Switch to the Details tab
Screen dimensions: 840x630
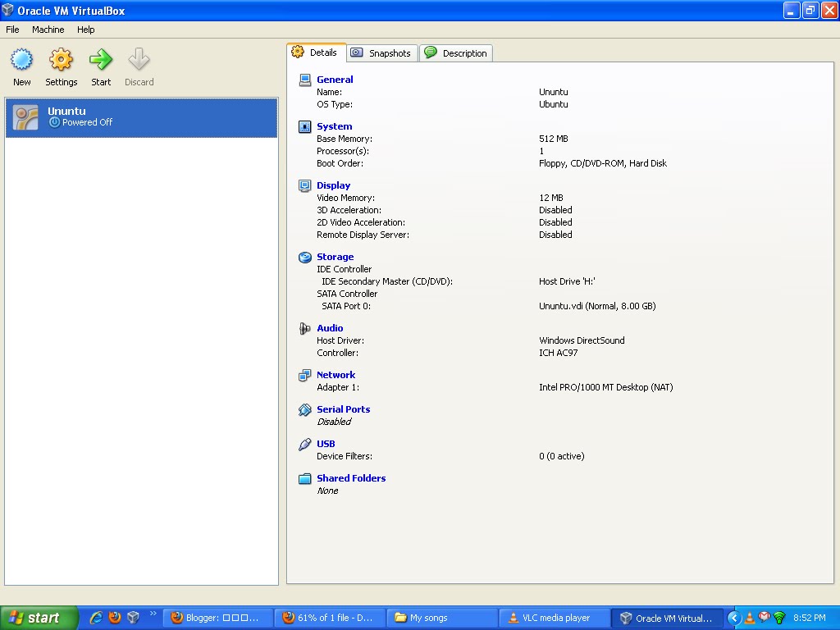[x=317, y=52]
